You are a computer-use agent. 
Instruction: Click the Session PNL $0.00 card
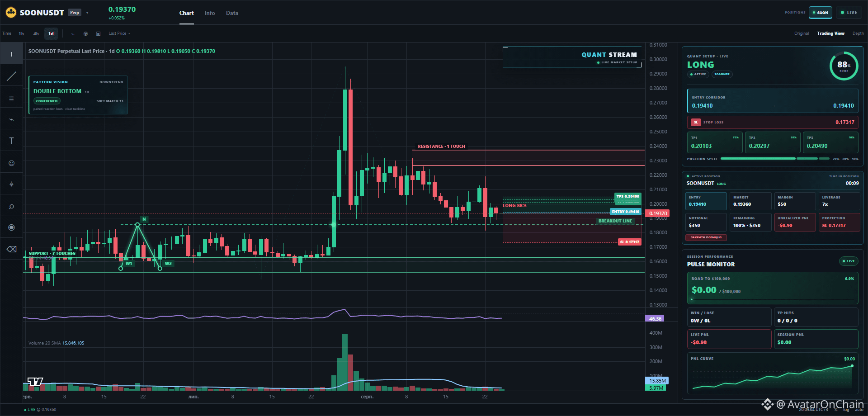(816, 339)
